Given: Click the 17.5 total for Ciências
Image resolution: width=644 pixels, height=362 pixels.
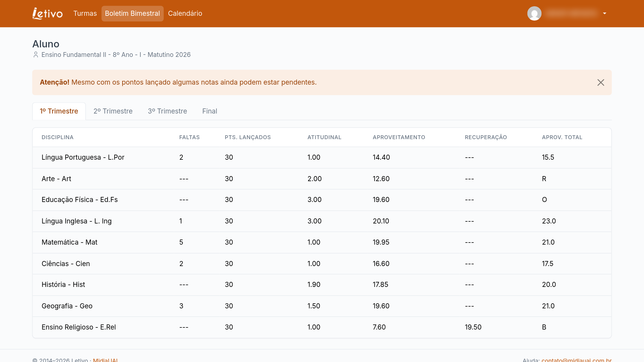Looking at the screenshot, I should coord(548,264).
